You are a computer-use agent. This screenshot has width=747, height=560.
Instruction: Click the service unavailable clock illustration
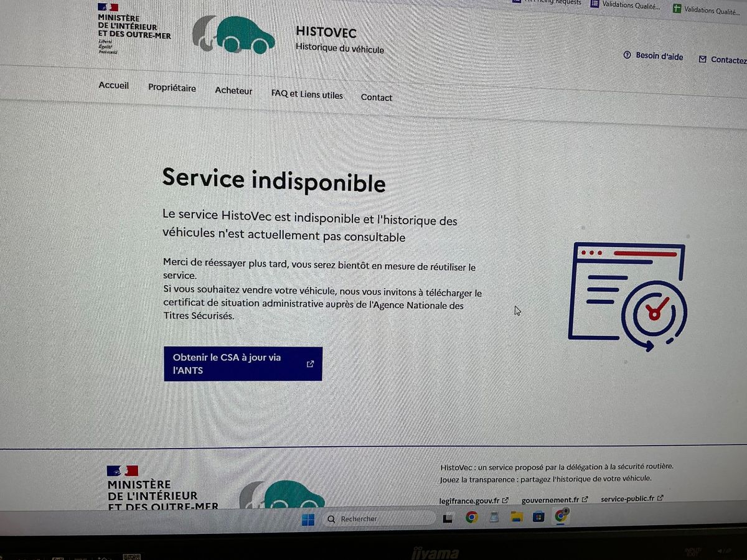click(x=627, y=297)
